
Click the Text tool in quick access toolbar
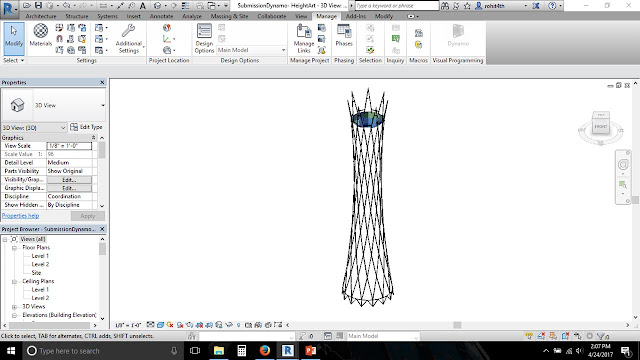(142, 6)
